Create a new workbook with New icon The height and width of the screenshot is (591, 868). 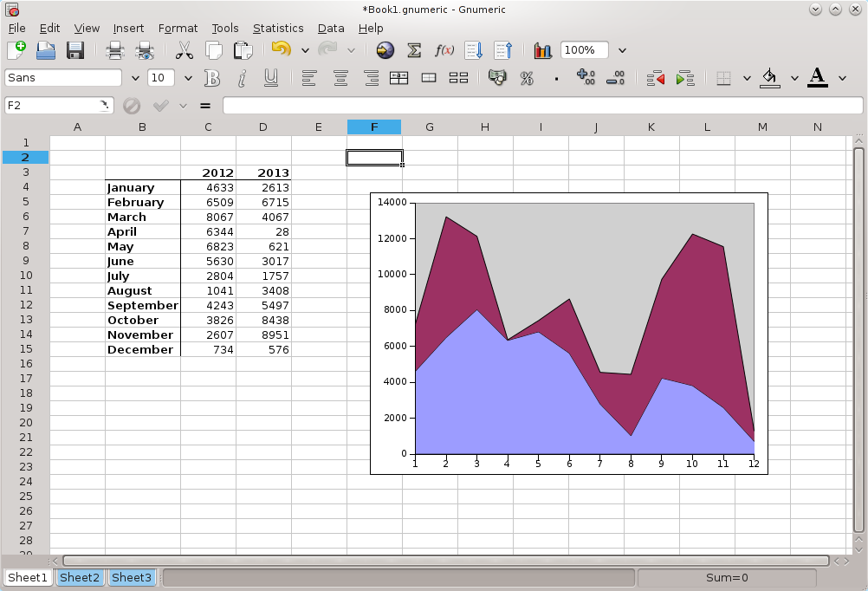tap(16, 50)
